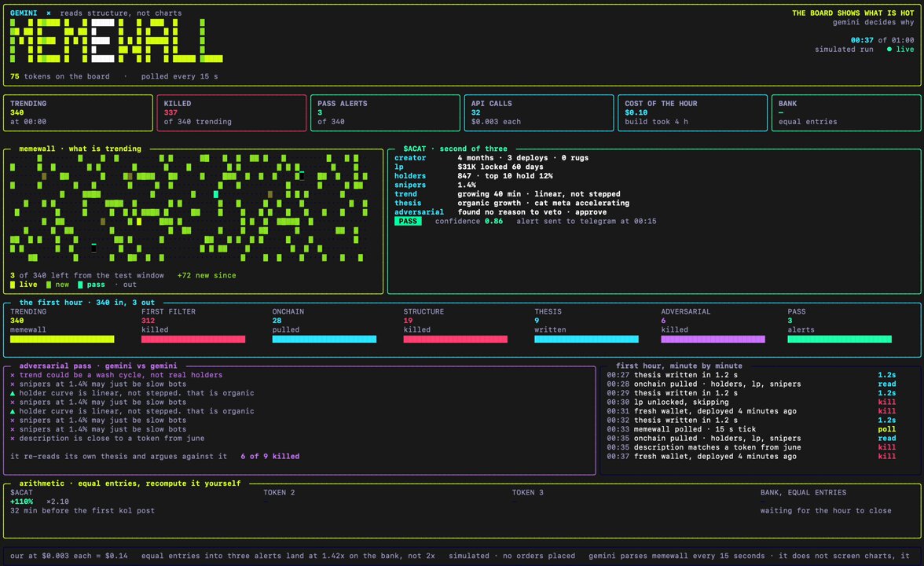Open the PASS ALERTS stat card
924x566 pixels.
tap(385, 112)
